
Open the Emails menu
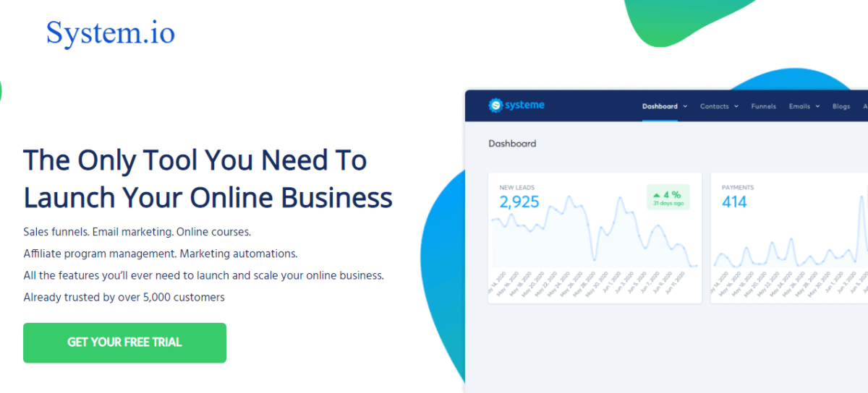(x=799, y=106)
